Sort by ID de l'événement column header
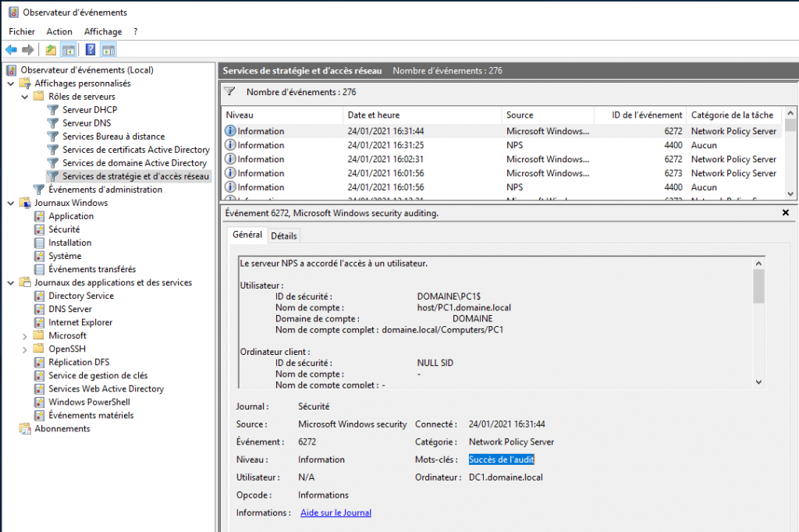 click(x=641, y=115)
